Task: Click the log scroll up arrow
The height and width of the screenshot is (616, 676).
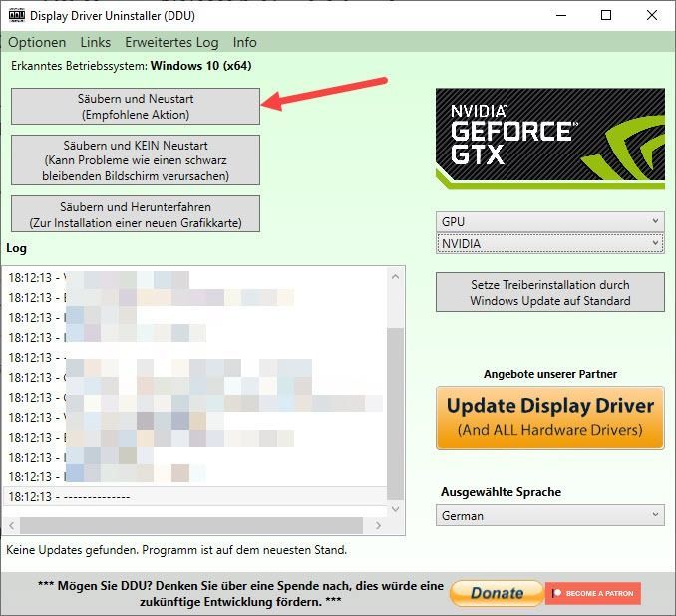Action: [x=396, y=277]
